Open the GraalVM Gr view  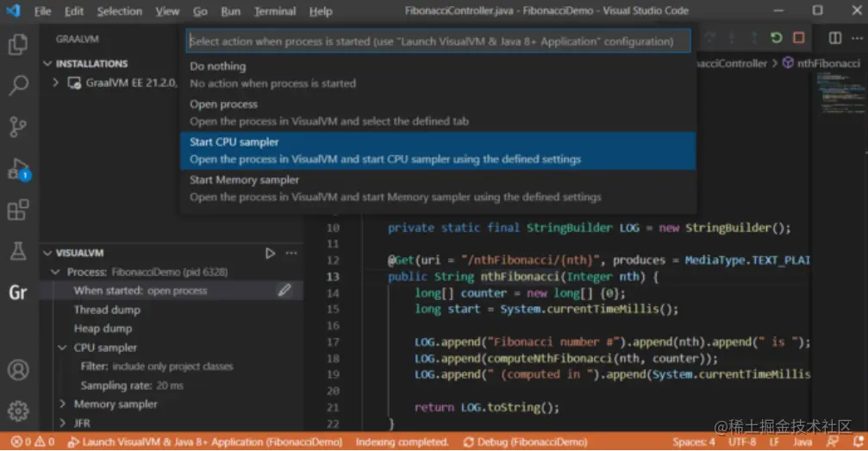click(18, 292)
